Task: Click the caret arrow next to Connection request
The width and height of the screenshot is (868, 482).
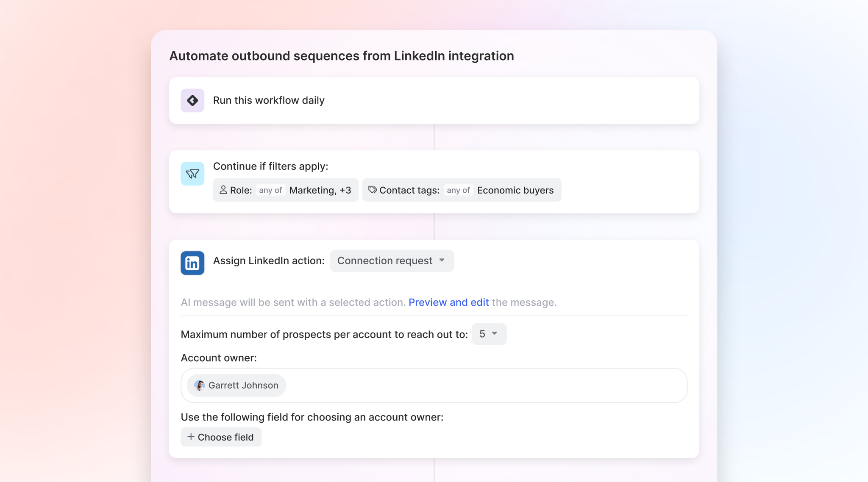Action: tap(442, 260)
